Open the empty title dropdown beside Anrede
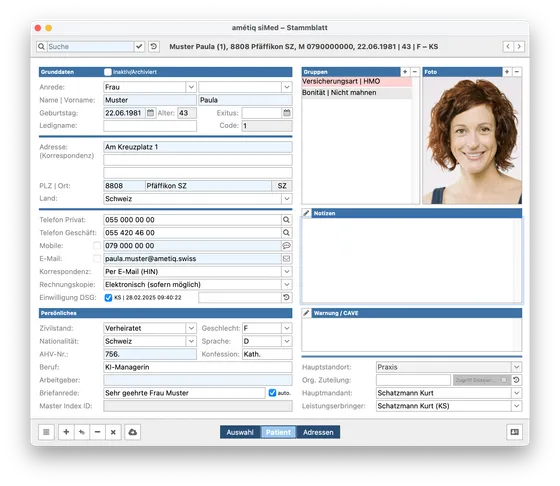The height and width of the screenshot is (486, 560). (x=287, y=87)
